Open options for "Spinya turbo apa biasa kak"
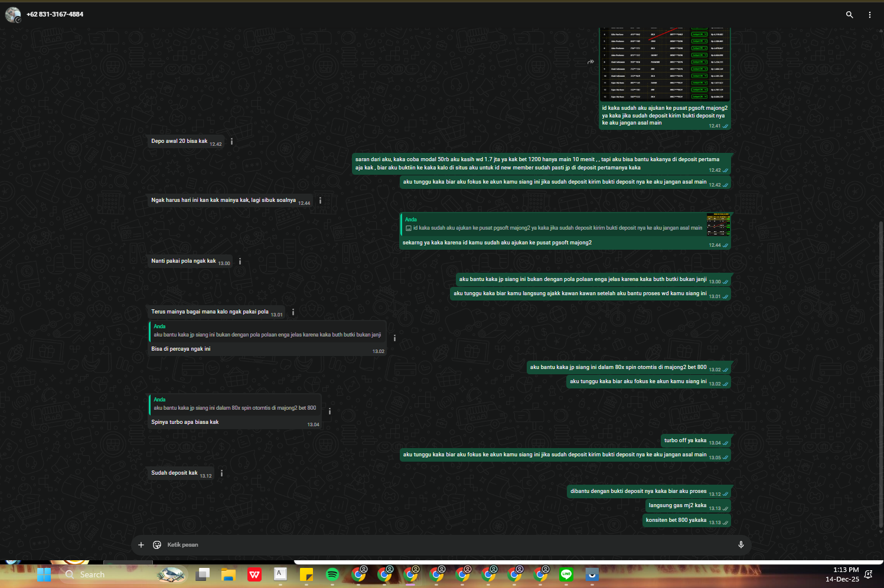Viewport: 884px width, 588px height. pyautogui.click(x=330, y=411)
